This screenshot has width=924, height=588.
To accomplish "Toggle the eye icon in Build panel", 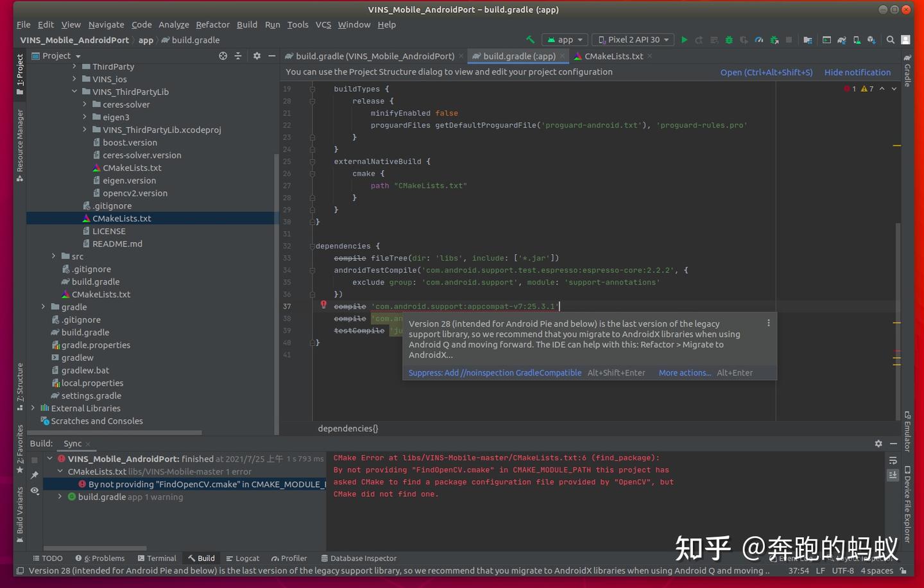I will pyautogui.click(x=35, y=491).
